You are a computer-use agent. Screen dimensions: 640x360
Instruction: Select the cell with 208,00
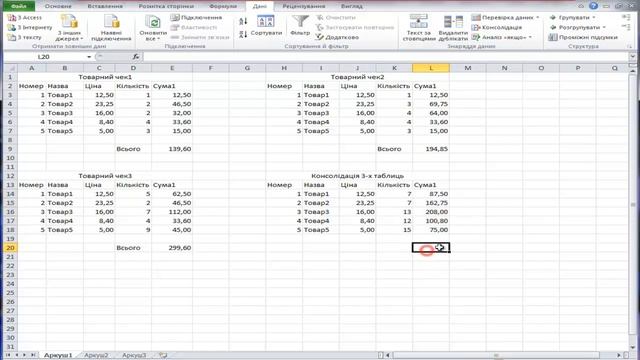pyautogui.click(x=431, y=212)
